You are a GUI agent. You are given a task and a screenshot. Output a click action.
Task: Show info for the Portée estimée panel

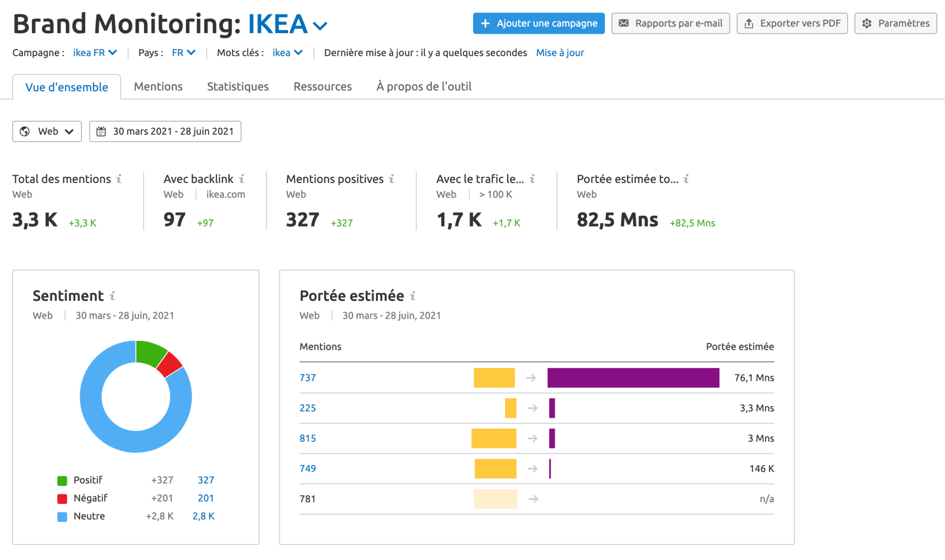click(x=413, y=296)
